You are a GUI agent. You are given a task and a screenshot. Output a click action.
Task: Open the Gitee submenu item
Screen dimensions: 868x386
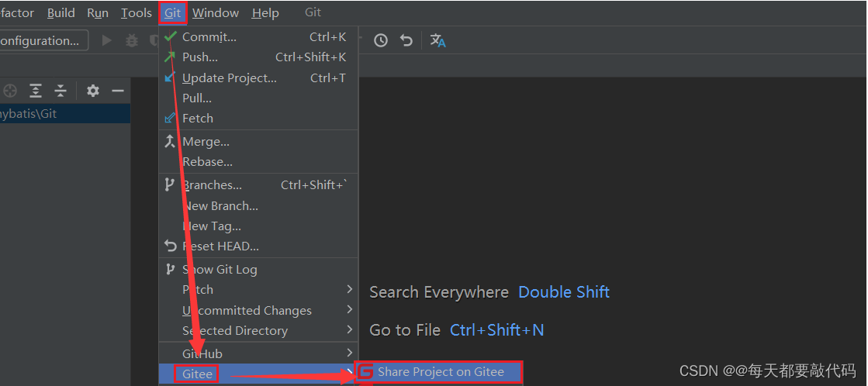pyautogui.click(x=258, y=374)
